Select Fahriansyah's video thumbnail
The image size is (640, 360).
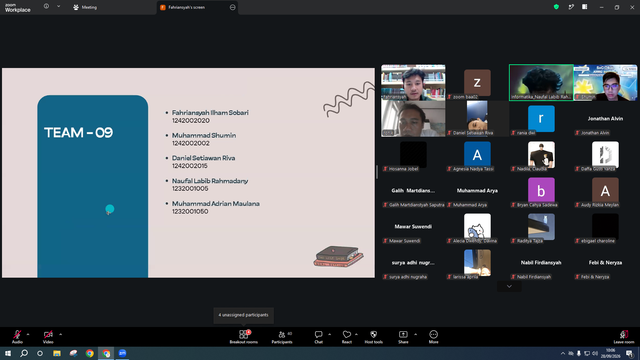(413, 82)
